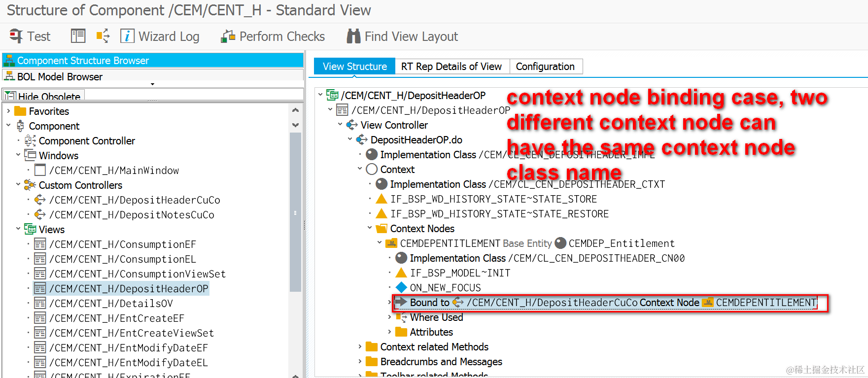The width and height of the screenshot is (868, 378).
Task: Collapse the DepositHeaderOP.do node
Action: click(x=350, y=139)
